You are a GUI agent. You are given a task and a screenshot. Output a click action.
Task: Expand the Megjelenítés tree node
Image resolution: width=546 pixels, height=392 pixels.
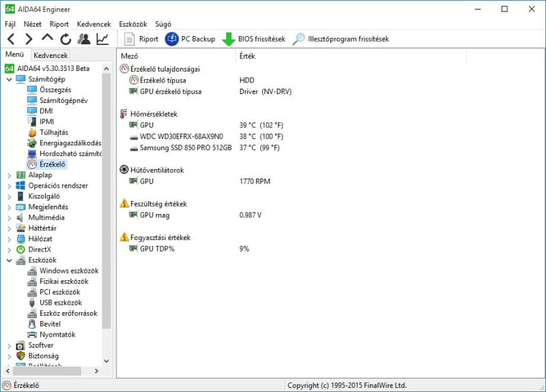click(10, 207)
